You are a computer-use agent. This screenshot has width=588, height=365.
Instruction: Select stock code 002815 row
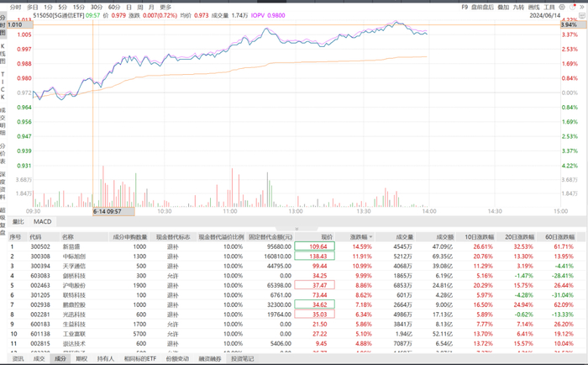297,344
